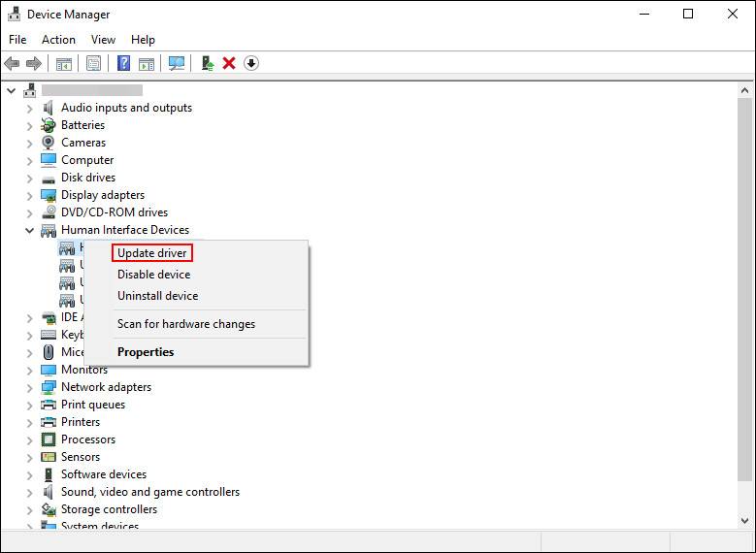Open the View menu
The width and height of the screenshot is (756, 553).
(x=103, y=40)
